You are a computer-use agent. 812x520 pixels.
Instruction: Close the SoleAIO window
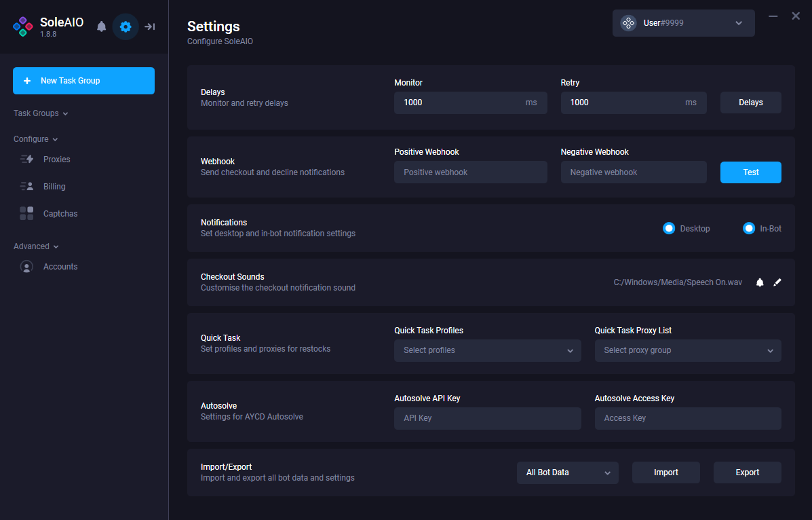(x=796, y=16)
